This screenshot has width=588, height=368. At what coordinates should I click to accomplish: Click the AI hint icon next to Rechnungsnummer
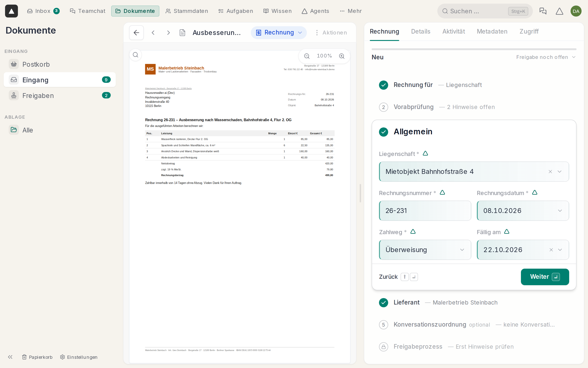442,193
